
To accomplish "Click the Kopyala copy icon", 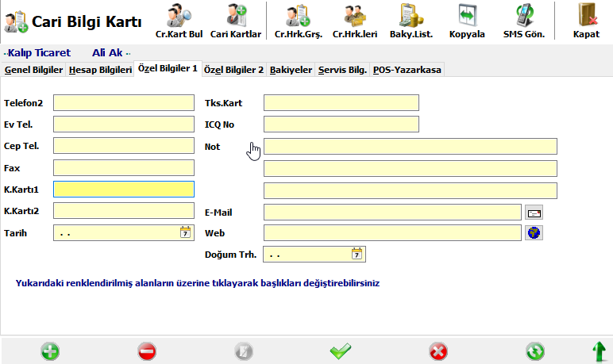I will click(x=467, y=21).
